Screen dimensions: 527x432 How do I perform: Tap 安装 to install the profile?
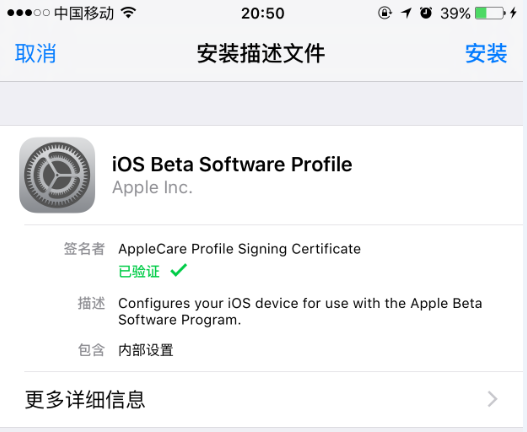486,53
